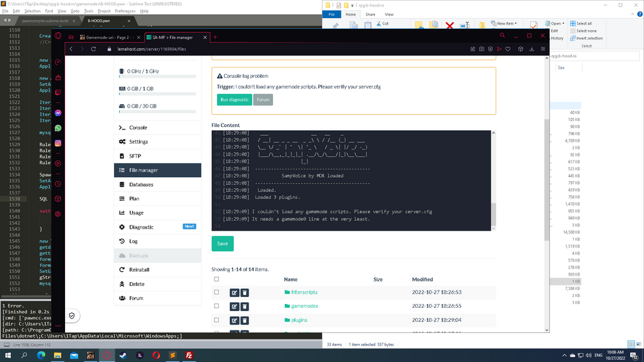Delete the filterscripts folder
The image size is (644, 362).
244,292
